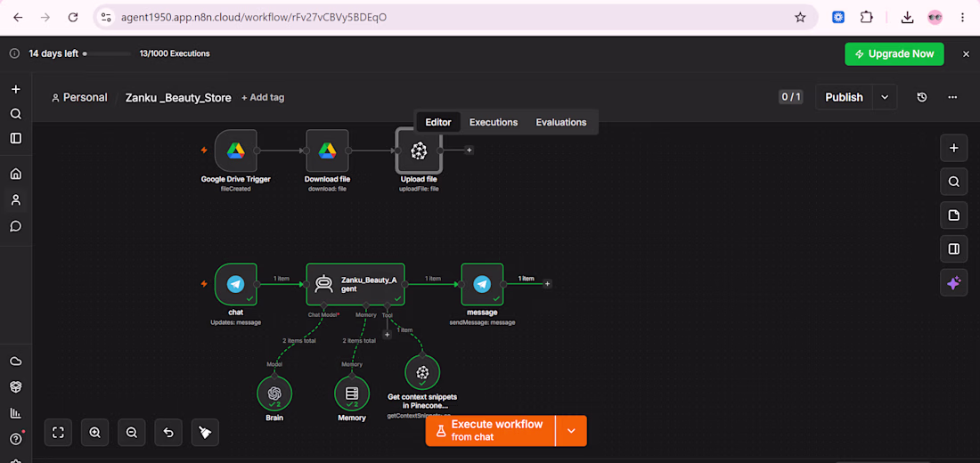980x463 pixels.
Task: Expand the Execute workflow dropdown arrow
Action: pyautogui.click(x=571, y=431)
